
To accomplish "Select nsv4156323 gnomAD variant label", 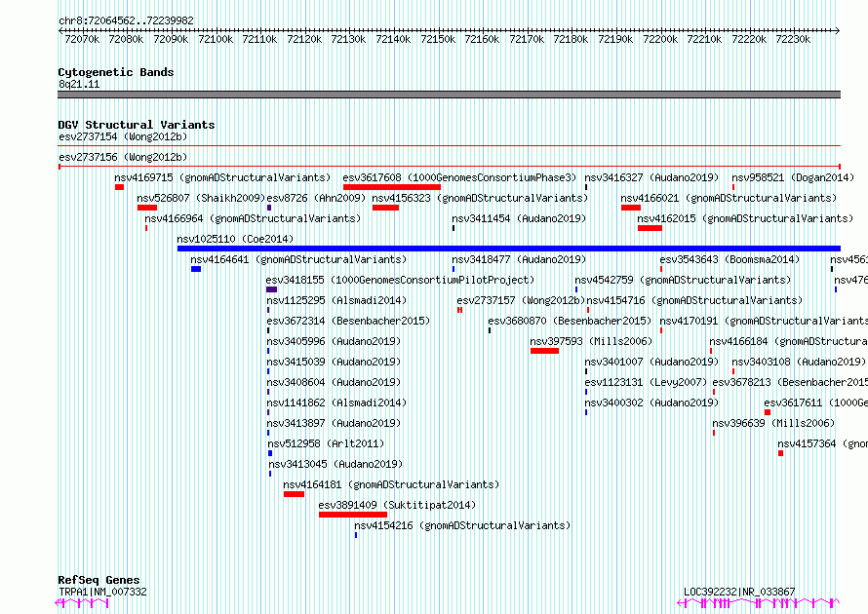I will point(480,198).
